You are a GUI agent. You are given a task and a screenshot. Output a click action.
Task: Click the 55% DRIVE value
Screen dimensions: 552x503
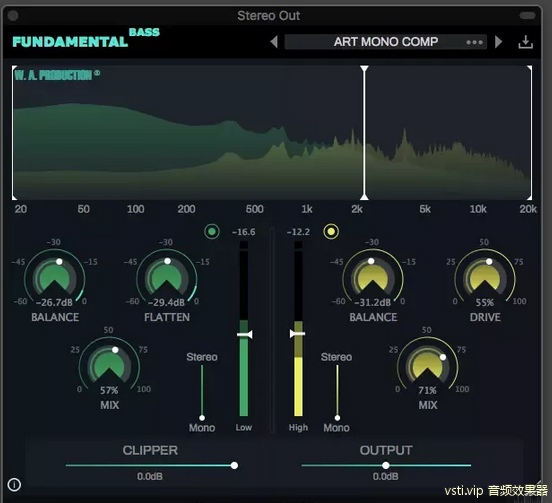[485, 302]
